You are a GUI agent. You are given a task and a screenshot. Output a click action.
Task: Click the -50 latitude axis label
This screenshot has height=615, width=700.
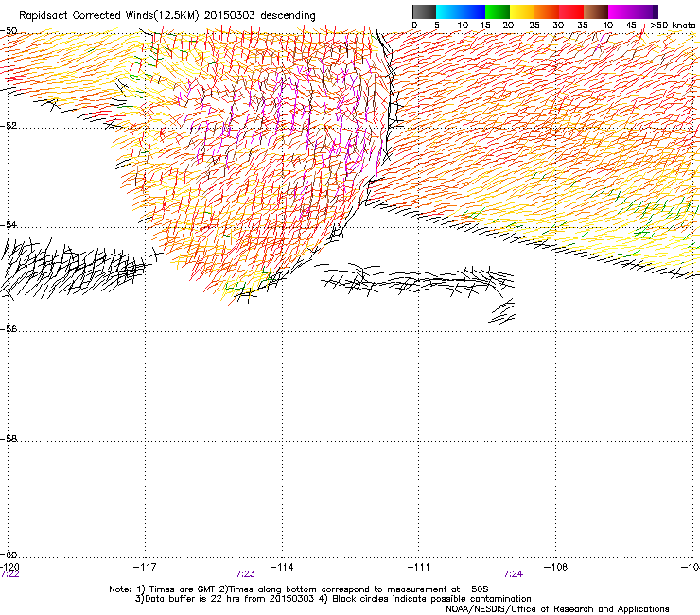(9, 31)
